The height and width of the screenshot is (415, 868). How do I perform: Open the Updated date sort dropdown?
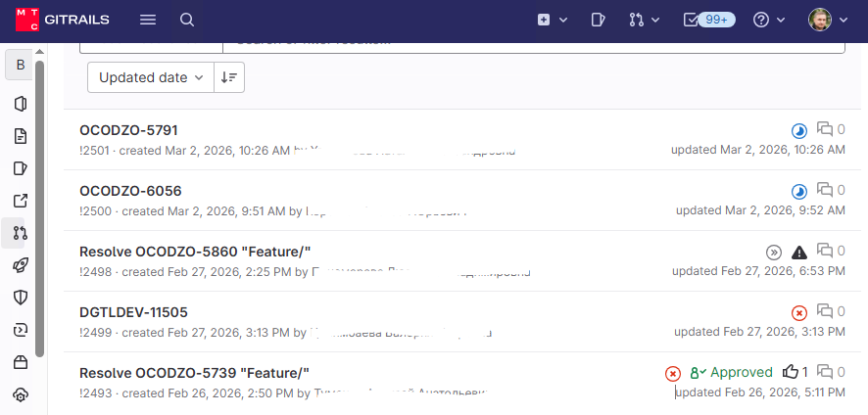151,77
